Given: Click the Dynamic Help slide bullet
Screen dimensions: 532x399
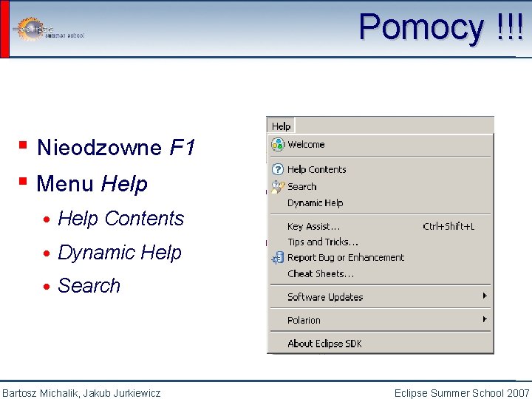Looking at the screenshot, I should [120, 253].
